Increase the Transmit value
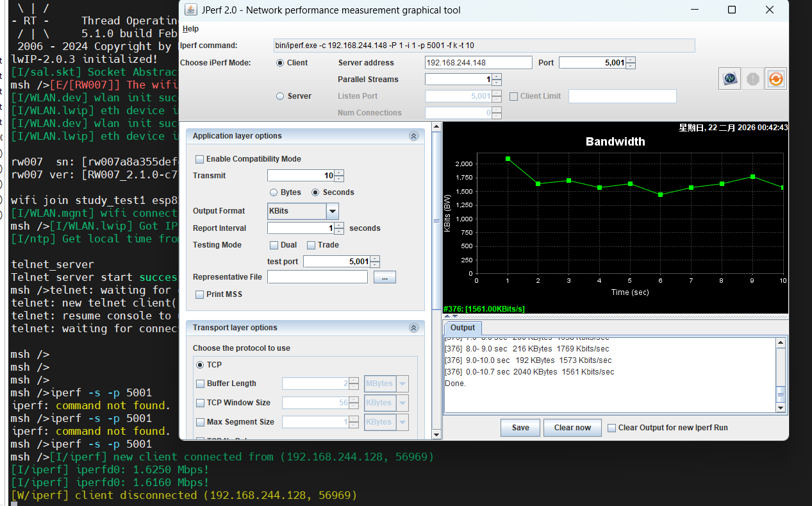Screen dimensions: 812x506 coord(339,173)
